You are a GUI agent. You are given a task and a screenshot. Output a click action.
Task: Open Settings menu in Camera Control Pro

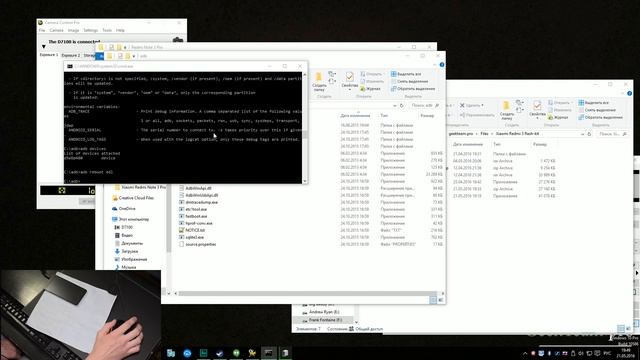91,30
